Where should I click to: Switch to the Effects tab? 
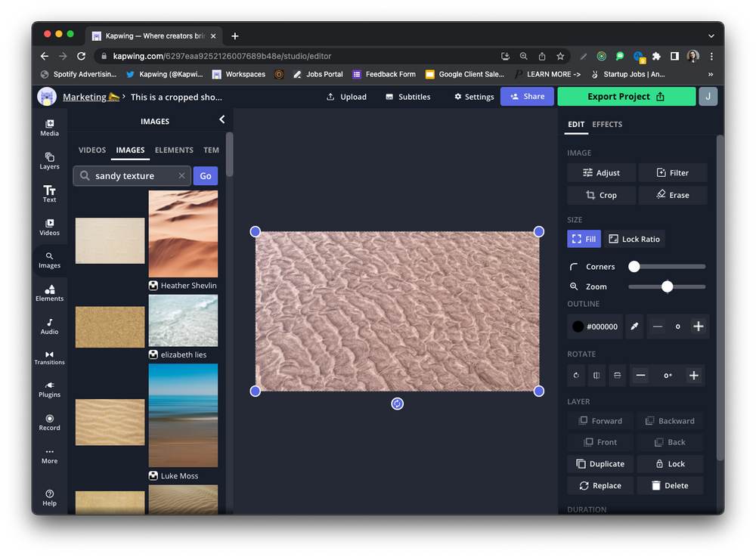[607, 124]
